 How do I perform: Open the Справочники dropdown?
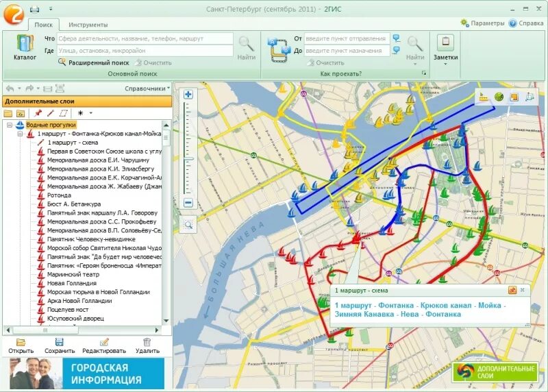coord(147,88)
